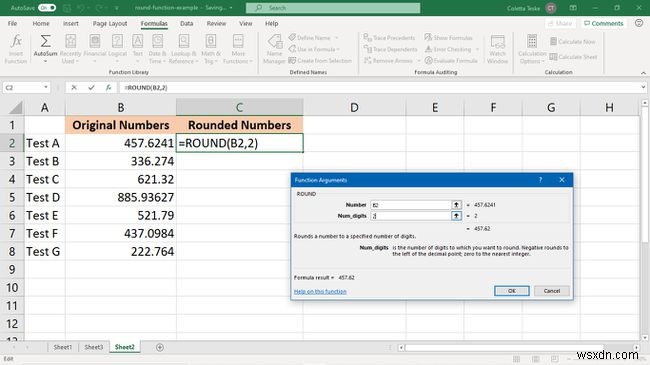Open the Use in Formula dropdown
Image resolution: width=650 pixels, height=365 pixels.
(x=338, y=49)
